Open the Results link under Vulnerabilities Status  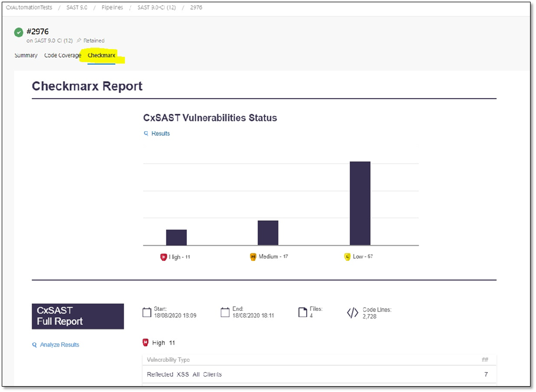161,133
